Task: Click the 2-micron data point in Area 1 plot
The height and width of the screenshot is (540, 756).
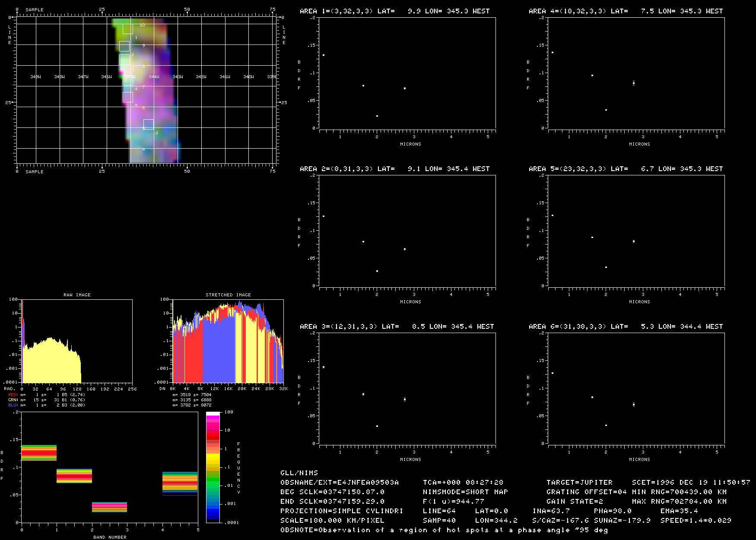Action: click(377, 116)
